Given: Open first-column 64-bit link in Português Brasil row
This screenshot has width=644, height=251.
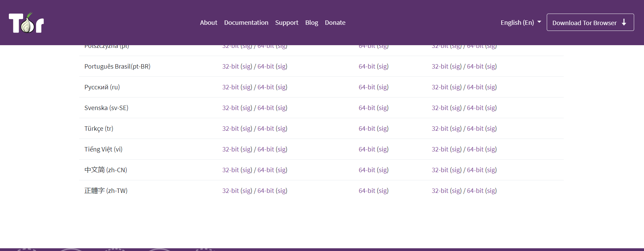Looking at the screenshot, I should tap(266, 66).
